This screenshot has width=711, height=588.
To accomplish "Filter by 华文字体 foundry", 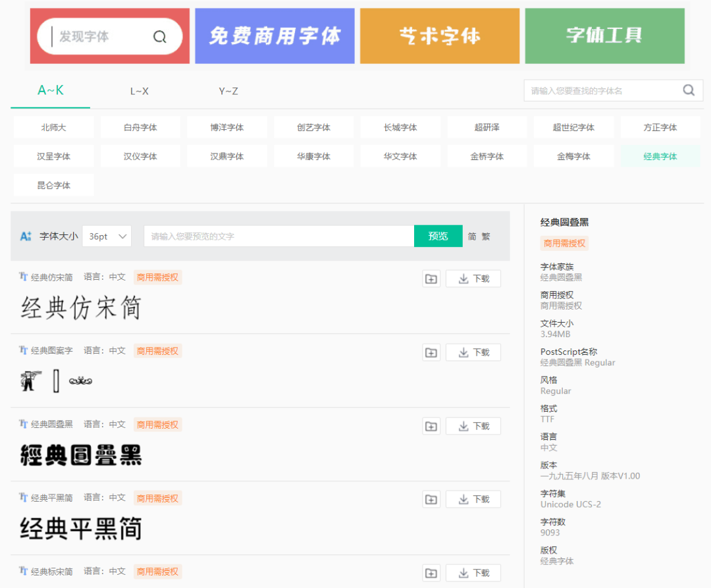I will pyautogui.click(x=400, y=157).
